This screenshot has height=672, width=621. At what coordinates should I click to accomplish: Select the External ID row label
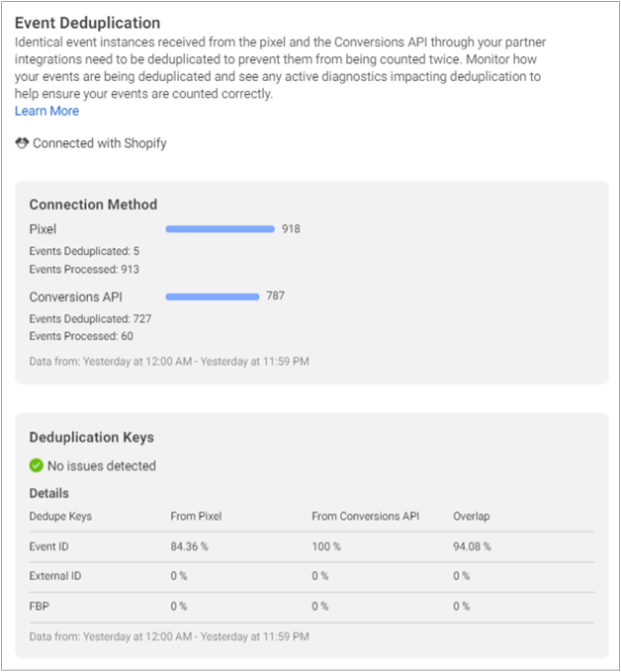tap(54, 576)
